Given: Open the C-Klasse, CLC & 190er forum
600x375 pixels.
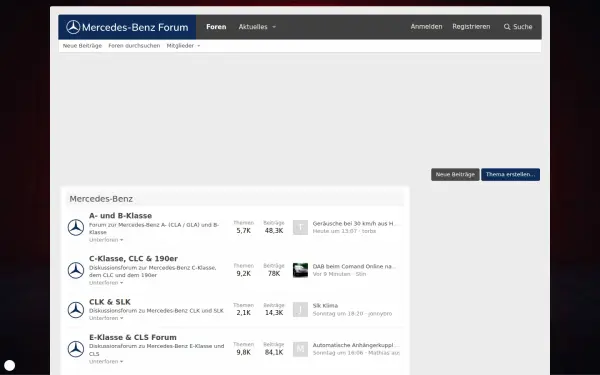Looking at the screenshot, I should [133, 259].
